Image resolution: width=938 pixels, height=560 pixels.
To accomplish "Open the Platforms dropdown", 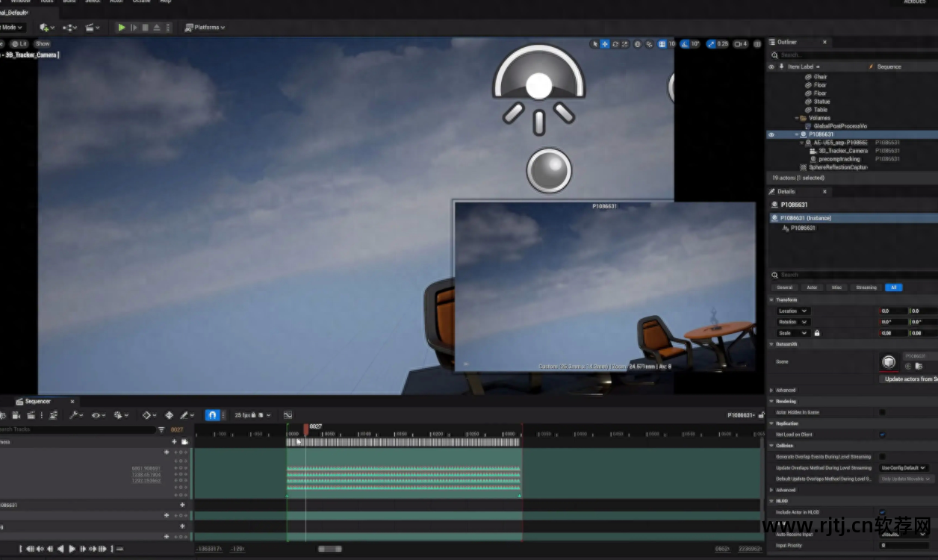I will click(x=205, y=28).
